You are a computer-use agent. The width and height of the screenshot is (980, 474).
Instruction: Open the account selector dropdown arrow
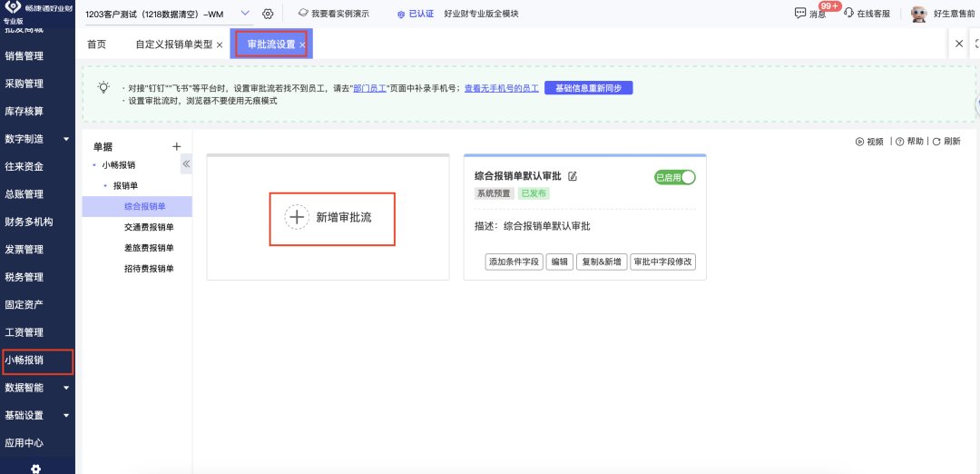pos(245,14)
